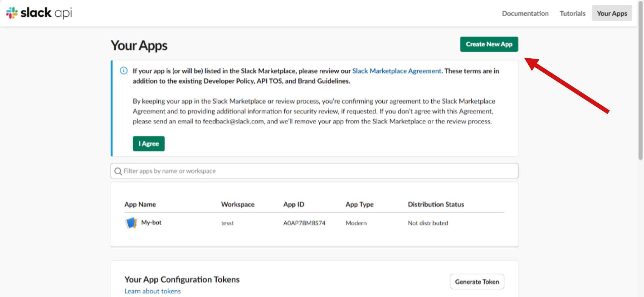Screen dimensions: 644x297
Task: Open the My-bot app entry
Action: coord(151,223)
